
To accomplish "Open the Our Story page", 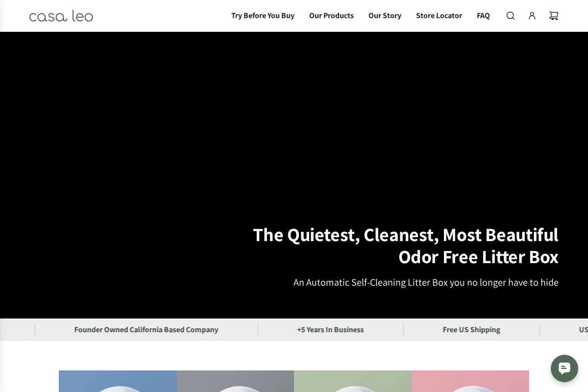I will coord(385,16).
